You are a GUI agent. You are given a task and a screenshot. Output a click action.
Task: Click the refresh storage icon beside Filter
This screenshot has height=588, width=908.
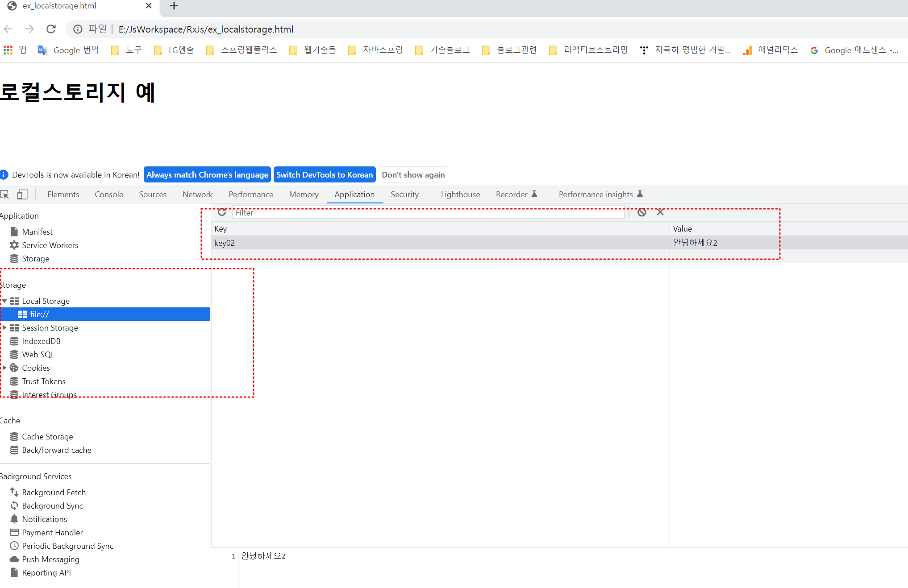(x=222, y=212)
